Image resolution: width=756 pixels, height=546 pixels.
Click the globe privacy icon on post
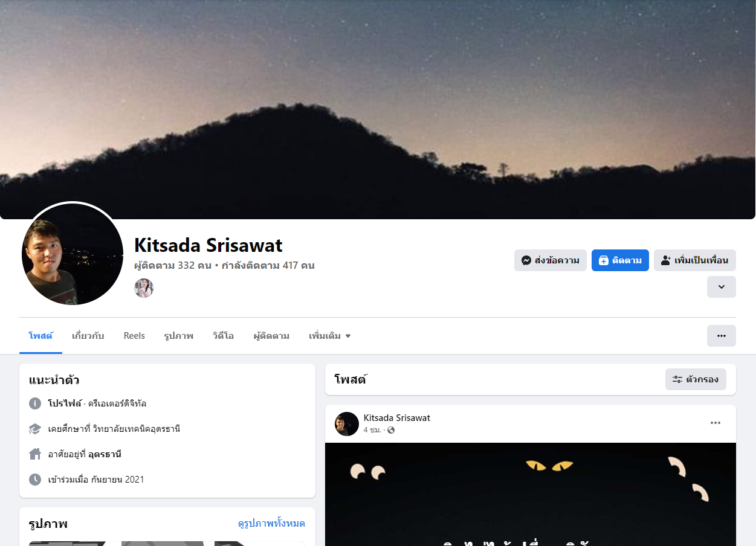[x=391, y=430]
